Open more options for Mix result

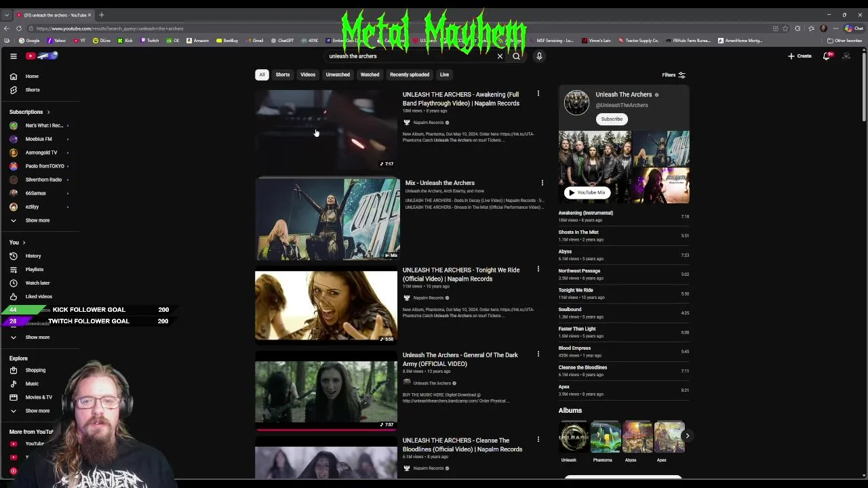542,183
